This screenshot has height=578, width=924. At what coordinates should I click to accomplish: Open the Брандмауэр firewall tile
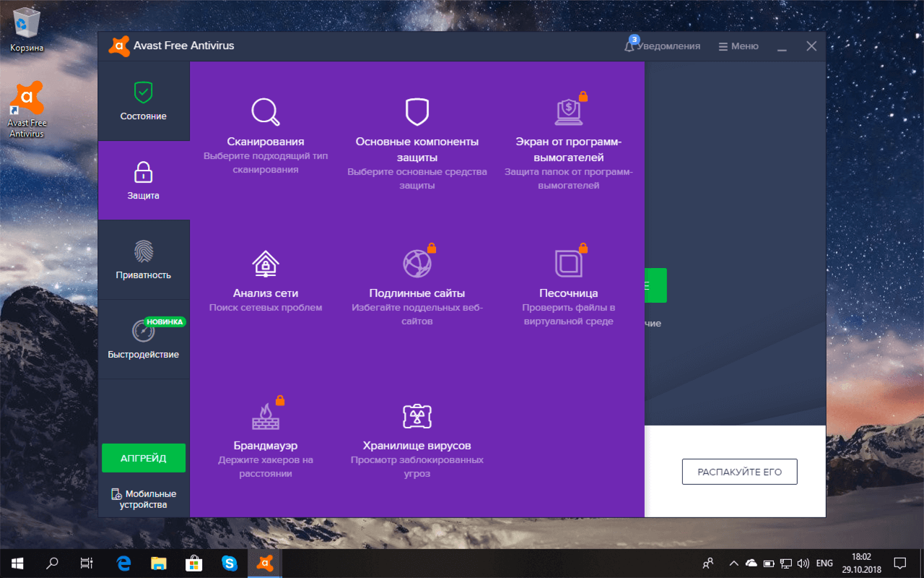pos(266,437)
